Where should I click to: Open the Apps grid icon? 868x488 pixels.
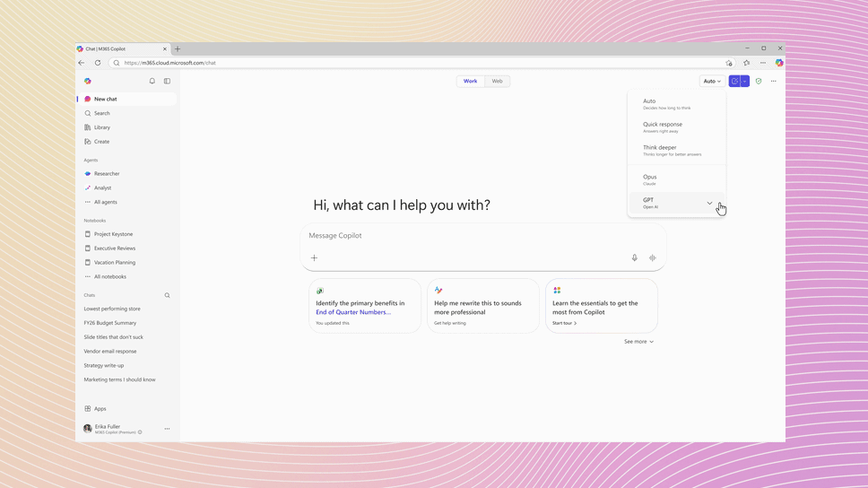coord(88,408)
